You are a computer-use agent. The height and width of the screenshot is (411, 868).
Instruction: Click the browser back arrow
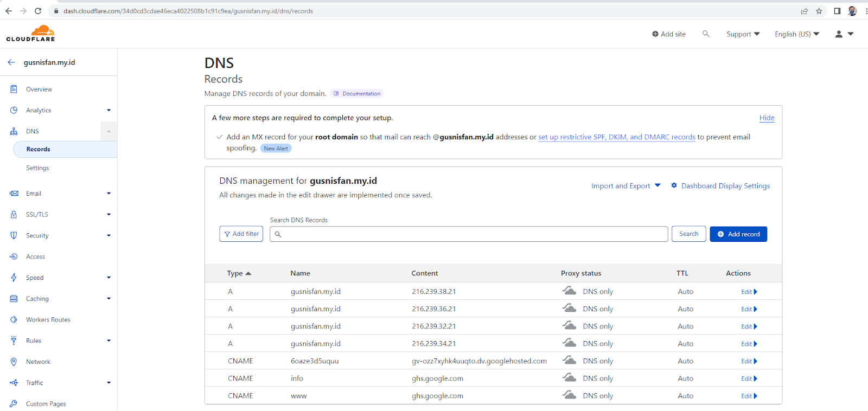[x=9, y=11]
